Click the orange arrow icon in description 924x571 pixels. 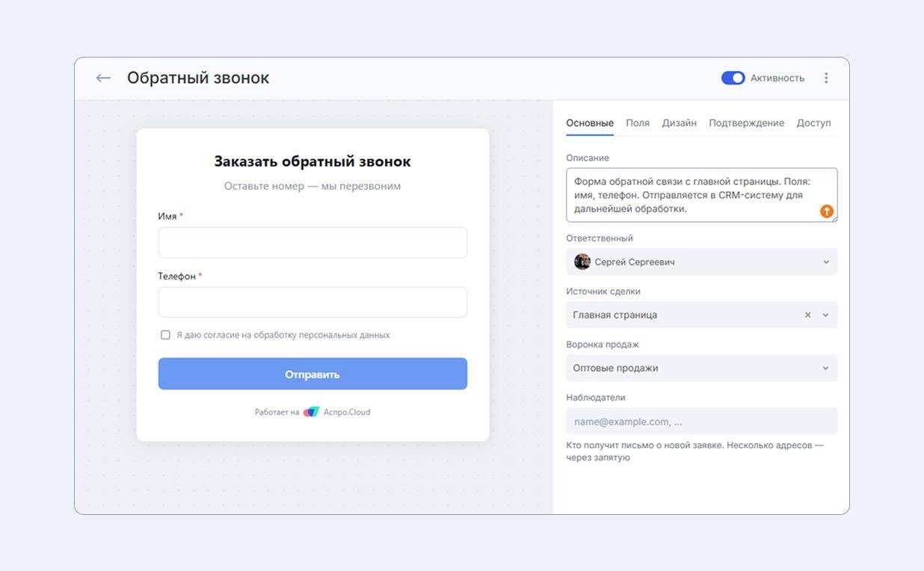click(x=826, y=212)
